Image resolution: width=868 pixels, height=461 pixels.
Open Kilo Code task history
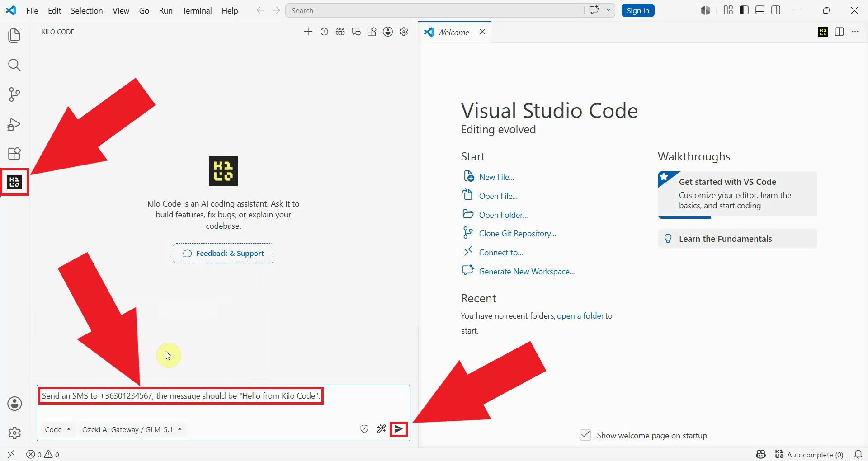(x=324, y=32)
